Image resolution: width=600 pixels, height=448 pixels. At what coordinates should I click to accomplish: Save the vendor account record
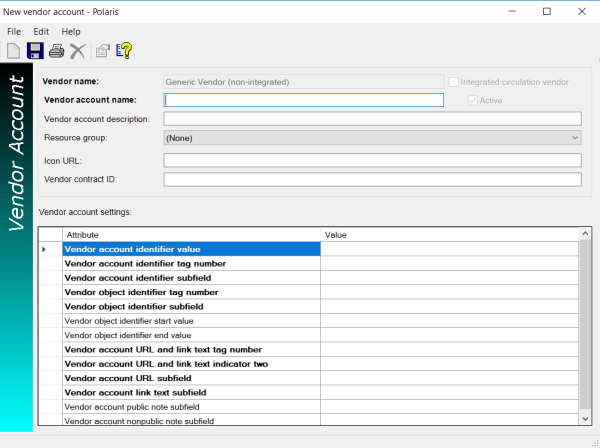tap(35, 51)
